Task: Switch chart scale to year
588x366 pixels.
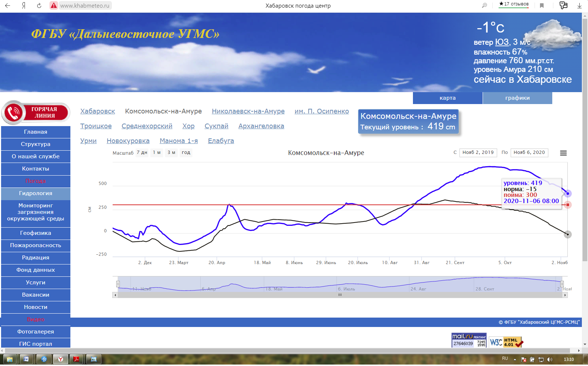Action: [x=186, y=152]
